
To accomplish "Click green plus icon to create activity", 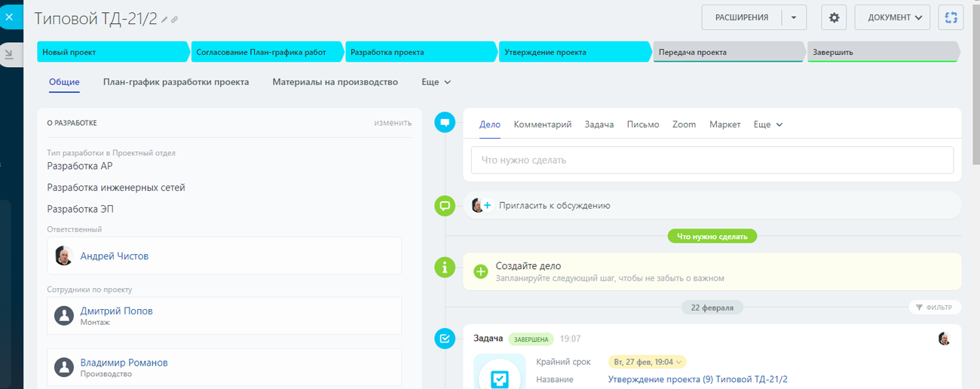I will [481, 271].
